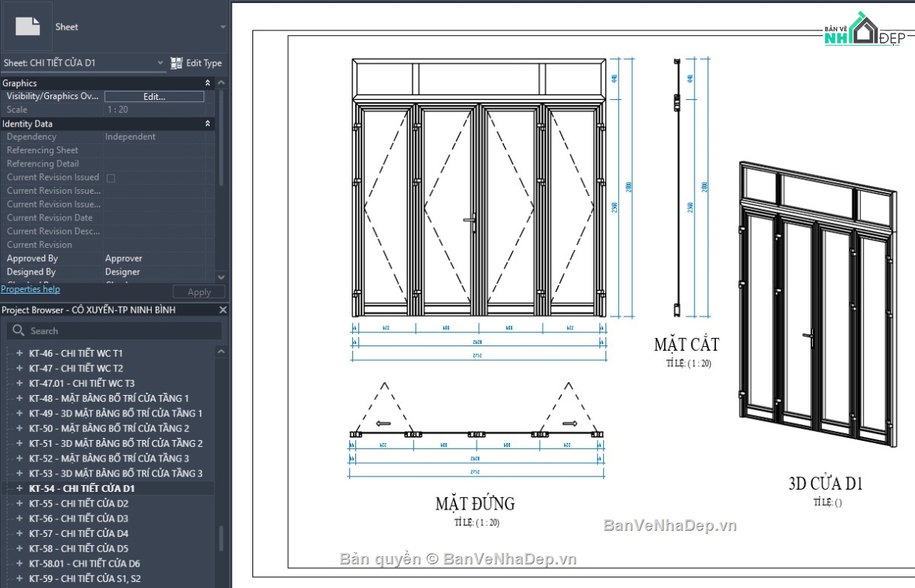Click the Edit Type button
The width and height of the screenshot is (915, 588).
point(196,63)
